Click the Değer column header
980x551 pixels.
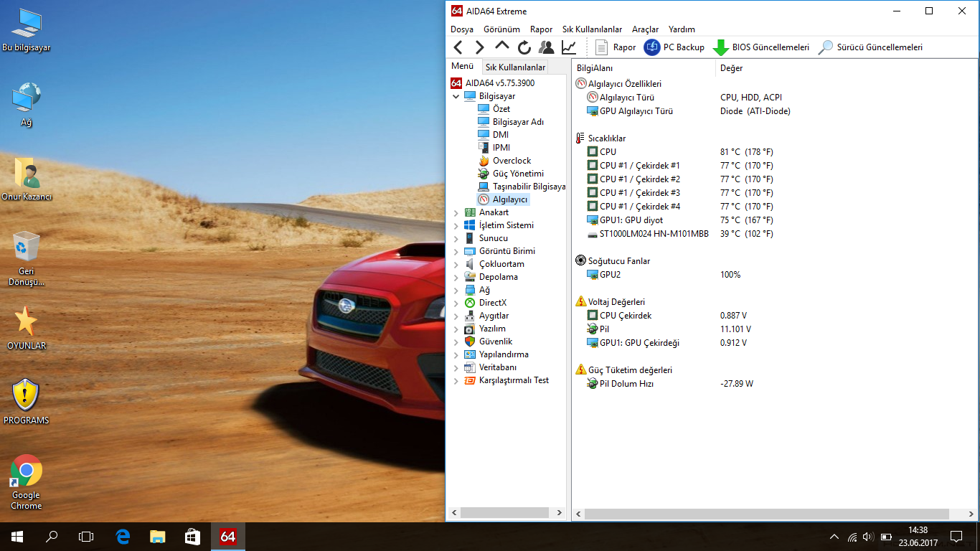tap(732, 68)
